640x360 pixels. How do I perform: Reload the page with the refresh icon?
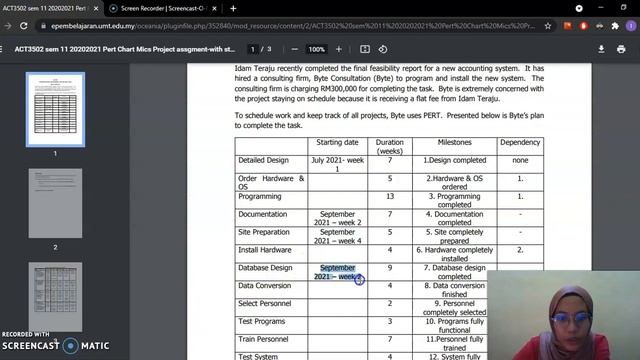24,26
